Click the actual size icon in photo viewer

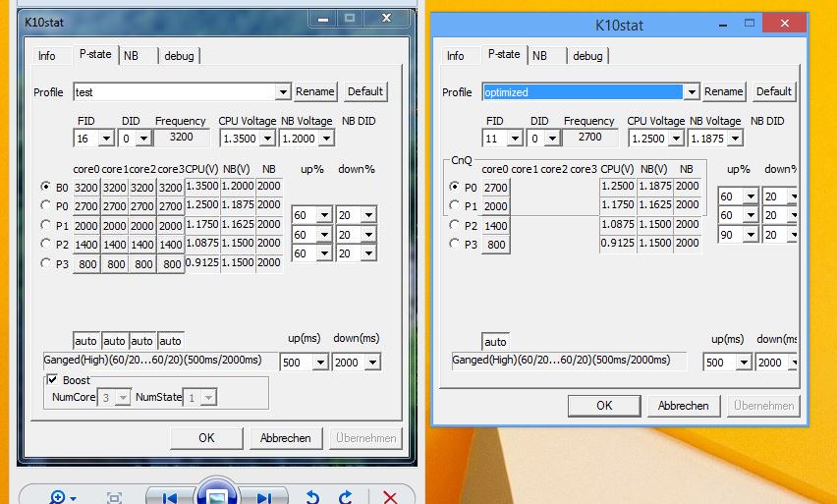pyautogui.click(x=114, y=498)
